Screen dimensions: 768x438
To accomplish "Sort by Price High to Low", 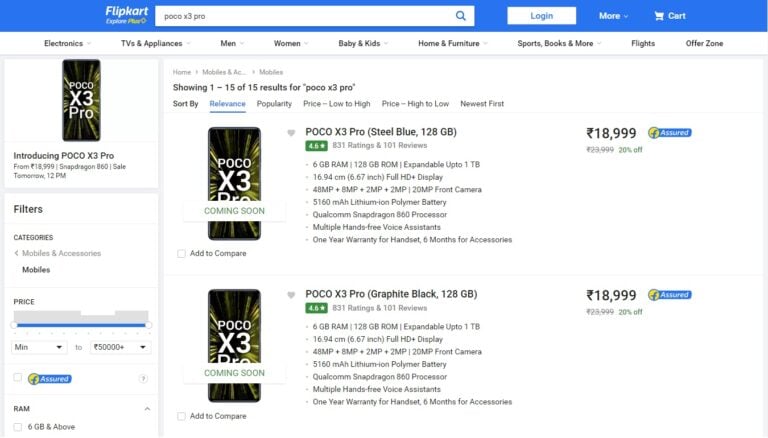I will (415, 104).
